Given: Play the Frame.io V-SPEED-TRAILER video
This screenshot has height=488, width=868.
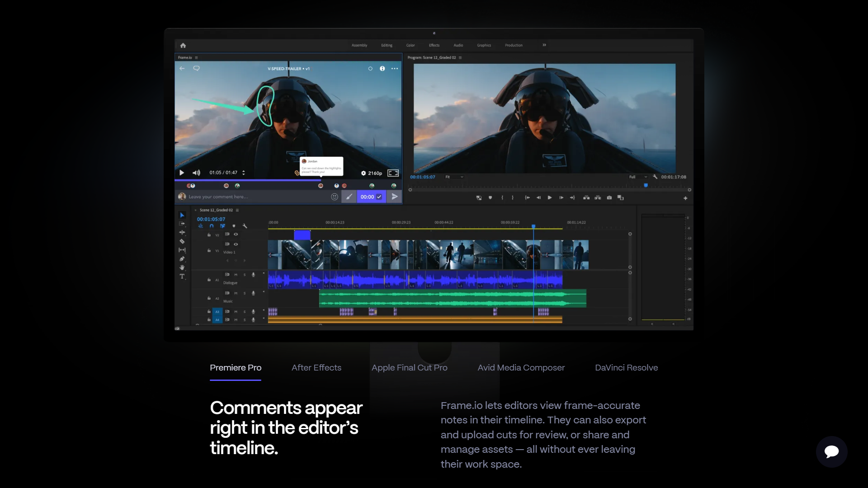Looking at the screenshot, I should tap(182, 173).
